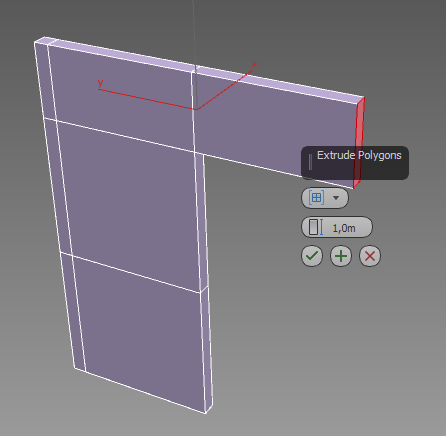This screenshot has height=436, width=446.
Task: Cancel the extrude with the red X
Action: tap(370, 256)
